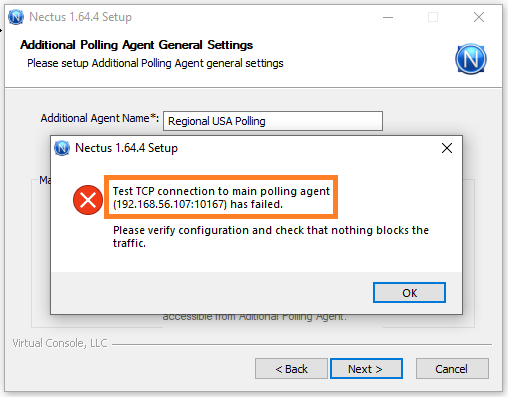Click the 'Additional Polling Agent General Settings' heading
The image size is (510, 402).
(136, 45)
